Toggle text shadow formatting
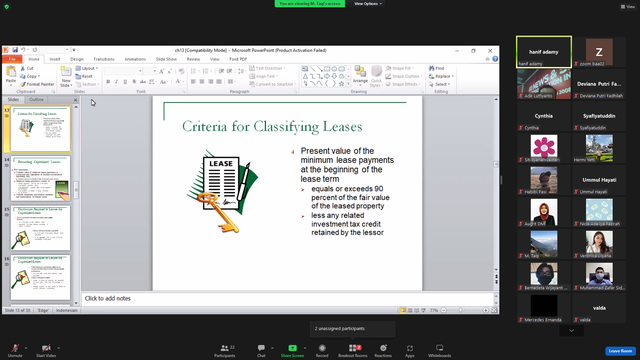The width and height of the screenshot is (640, 360). (x=134, y=82)
